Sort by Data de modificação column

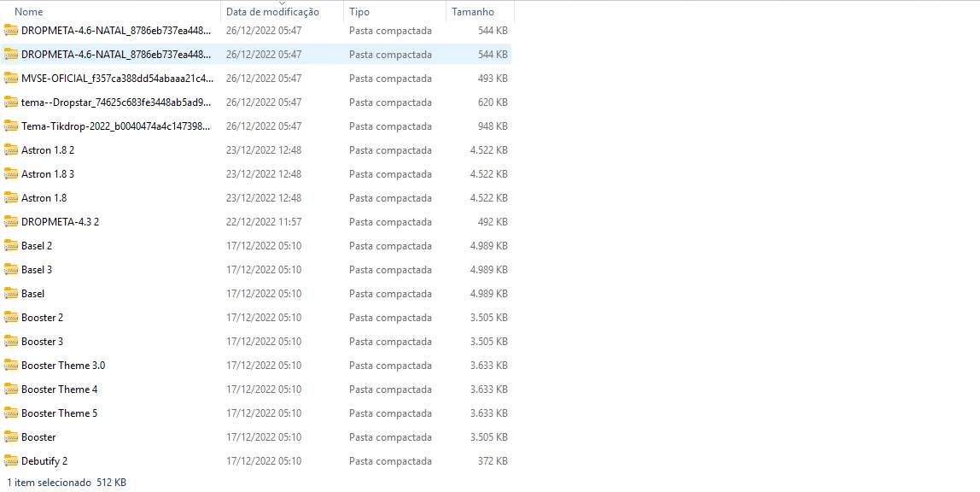272,12
